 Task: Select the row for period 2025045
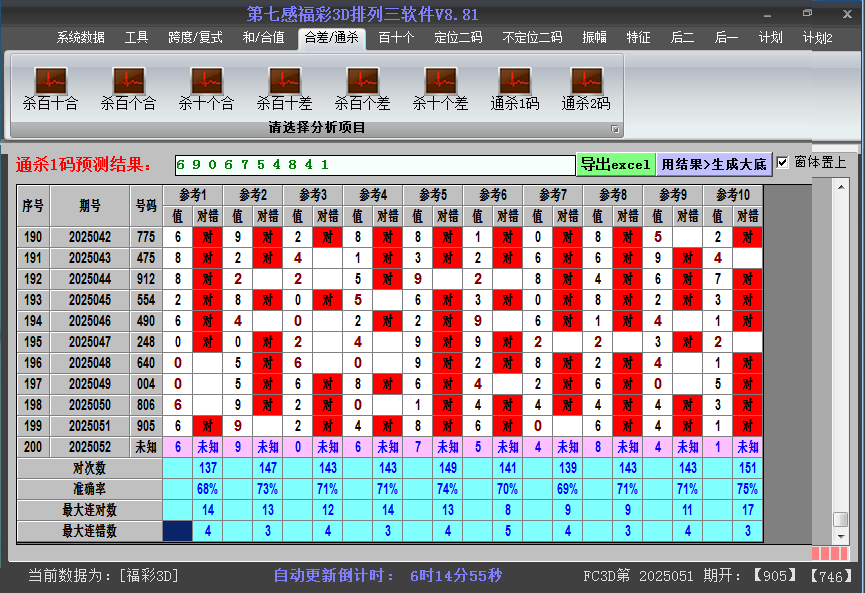click(x=389, y=300)
